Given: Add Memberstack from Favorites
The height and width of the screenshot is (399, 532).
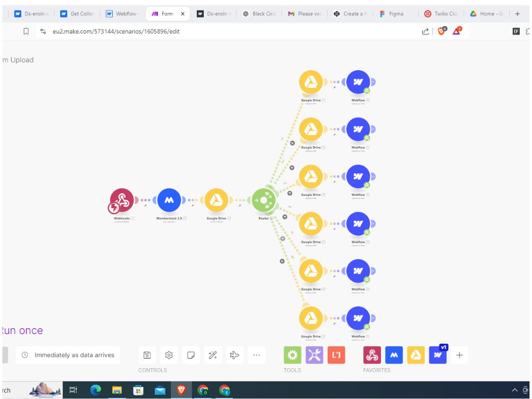Looking at the screenshot, I should 394,355.
